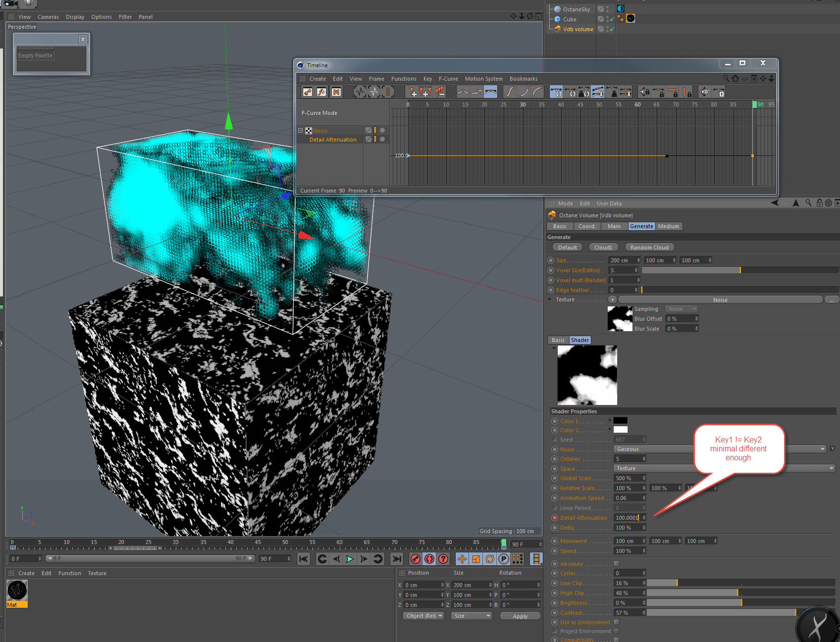Click the keyframe selection question-mark icon
Image resolution: width=840 pixels, height=642 pixels.
(x=443, y=559)
